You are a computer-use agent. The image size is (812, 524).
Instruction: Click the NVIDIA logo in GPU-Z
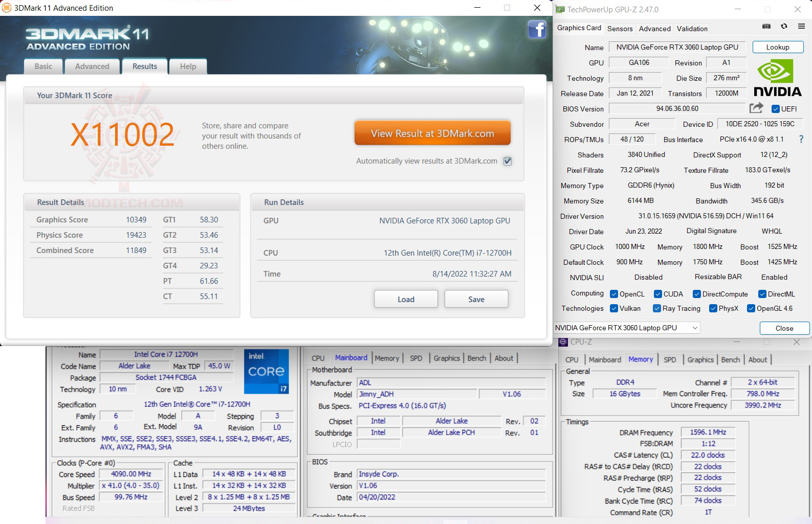777,78
